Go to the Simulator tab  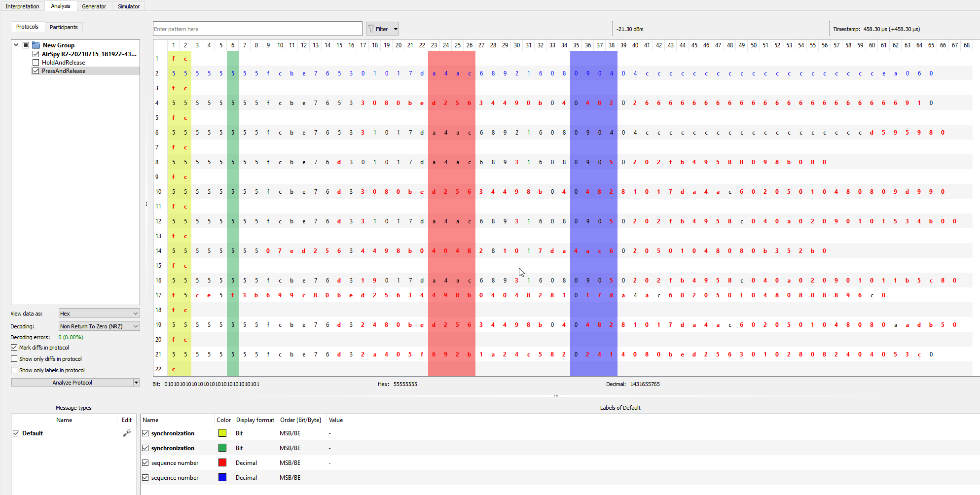(x=129, y=6)
